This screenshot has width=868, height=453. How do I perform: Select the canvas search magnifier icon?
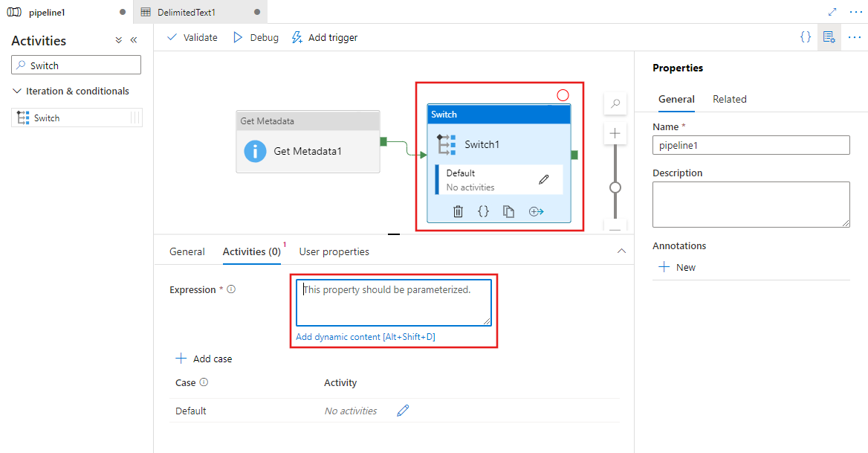615,104
